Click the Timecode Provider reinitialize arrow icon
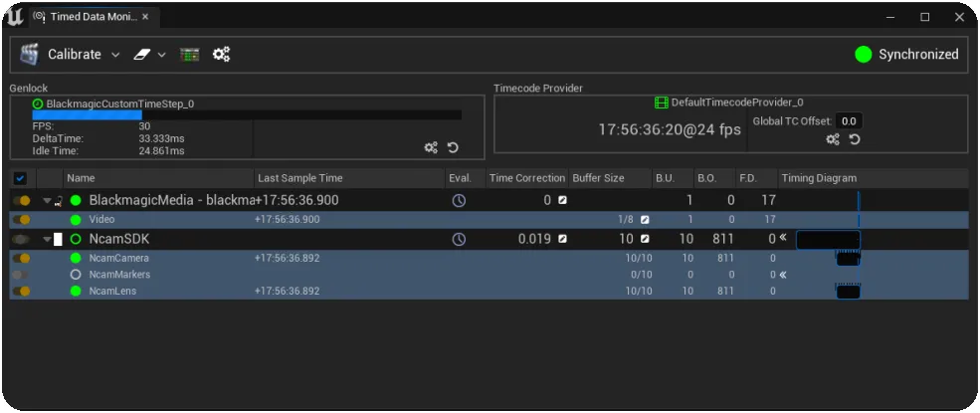Viewport: 980px width, 413px height. tap(855, 139)
